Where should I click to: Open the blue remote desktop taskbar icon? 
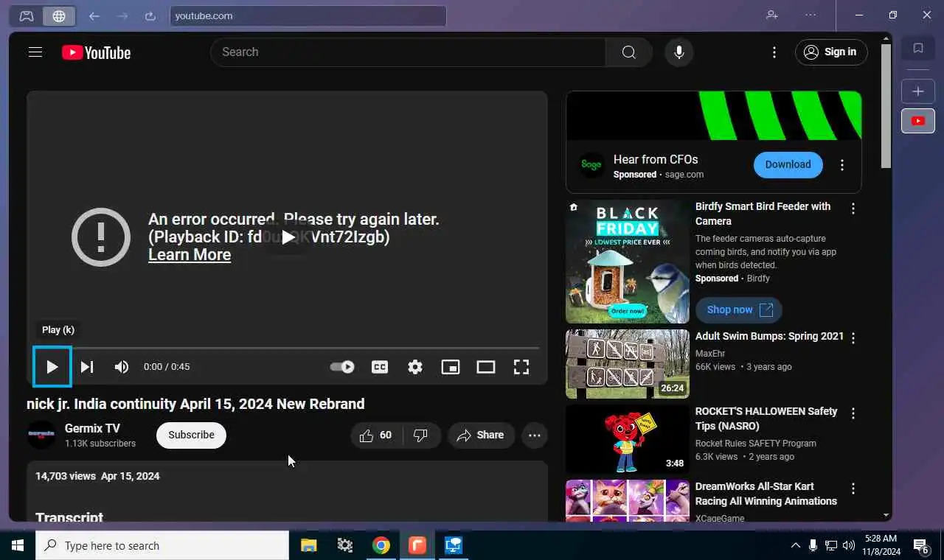pyautogui.click(x=454, y=545)
